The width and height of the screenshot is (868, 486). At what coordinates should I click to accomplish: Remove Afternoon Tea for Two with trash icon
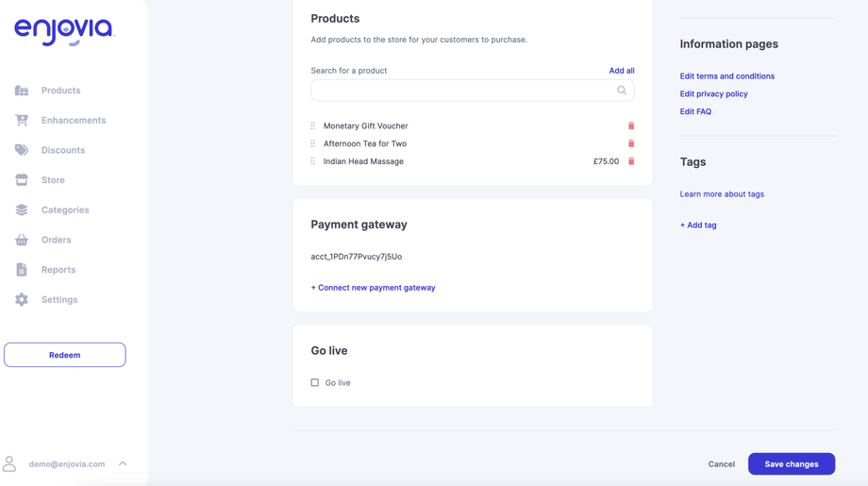[631, 143]
